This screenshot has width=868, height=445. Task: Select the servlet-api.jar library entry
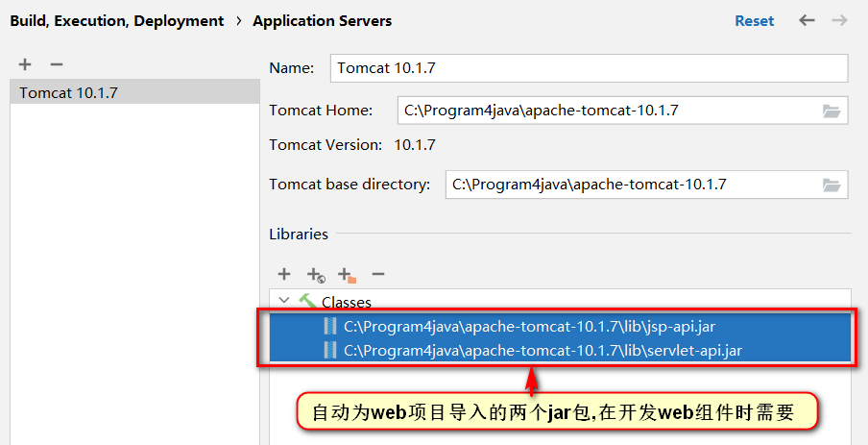[x=542, y=351]
